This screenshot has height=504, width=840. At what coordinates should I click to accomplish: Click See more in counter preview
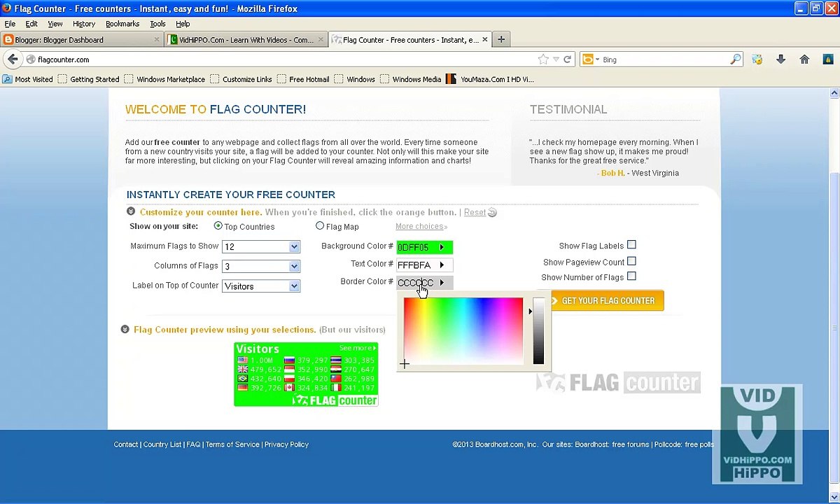click(358, 348)
